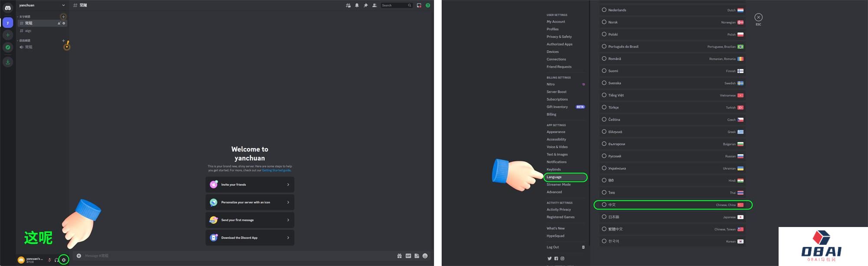Viewport: 868px width, 266px height.
Task: Toggle the Member List icon
Action: 375,6
